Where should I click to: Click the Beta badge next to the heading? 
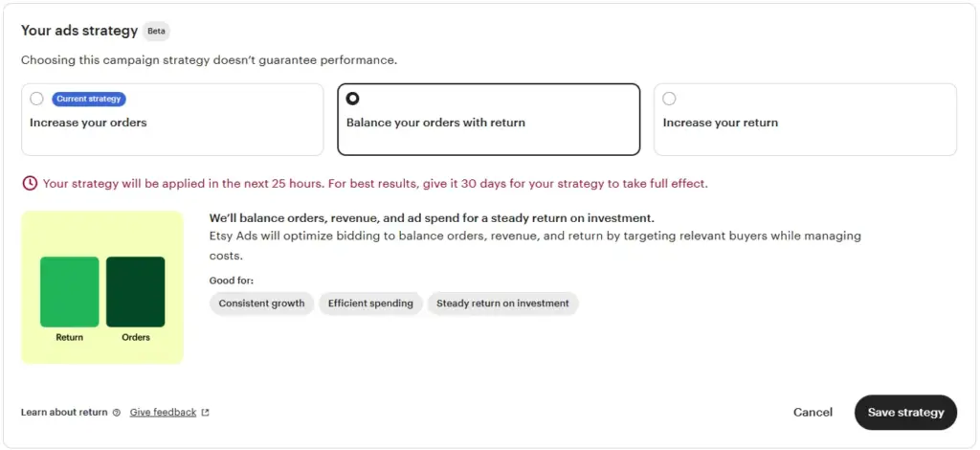[156, 31]
